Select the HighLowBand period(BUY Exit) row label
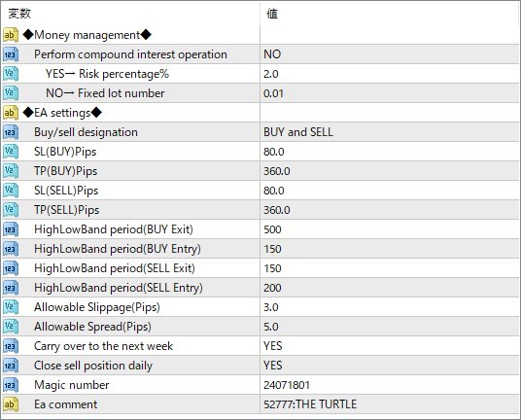521x420 pixels. click(x=114, y=229)
